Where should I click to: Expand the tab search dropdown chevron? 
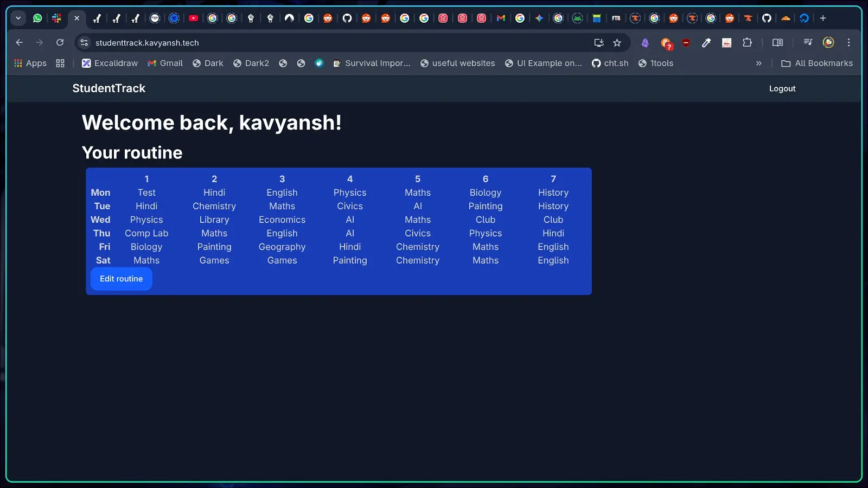pos(18,18)
